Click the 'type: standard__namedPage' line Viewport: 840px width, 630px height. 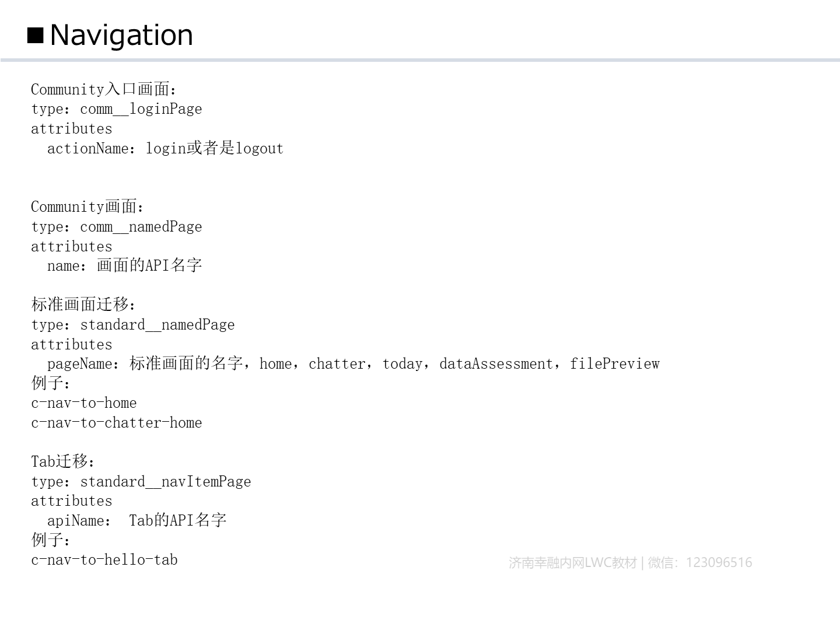coord(133,325)
